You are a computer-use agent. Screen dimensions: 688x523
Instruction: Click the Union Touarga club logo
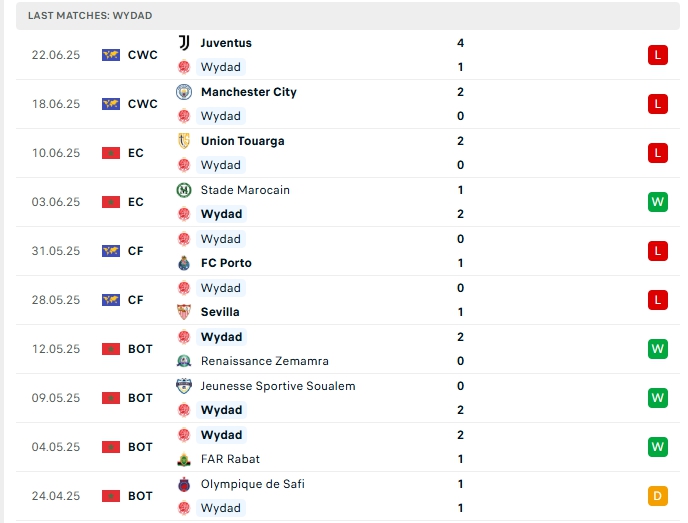click(183, 141)
